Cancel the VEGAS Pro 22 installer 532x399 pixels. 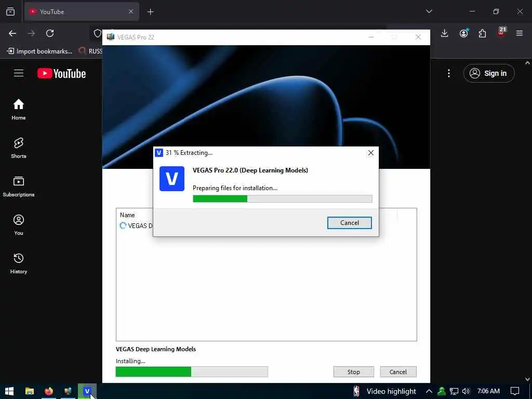(x=397, y=372)
